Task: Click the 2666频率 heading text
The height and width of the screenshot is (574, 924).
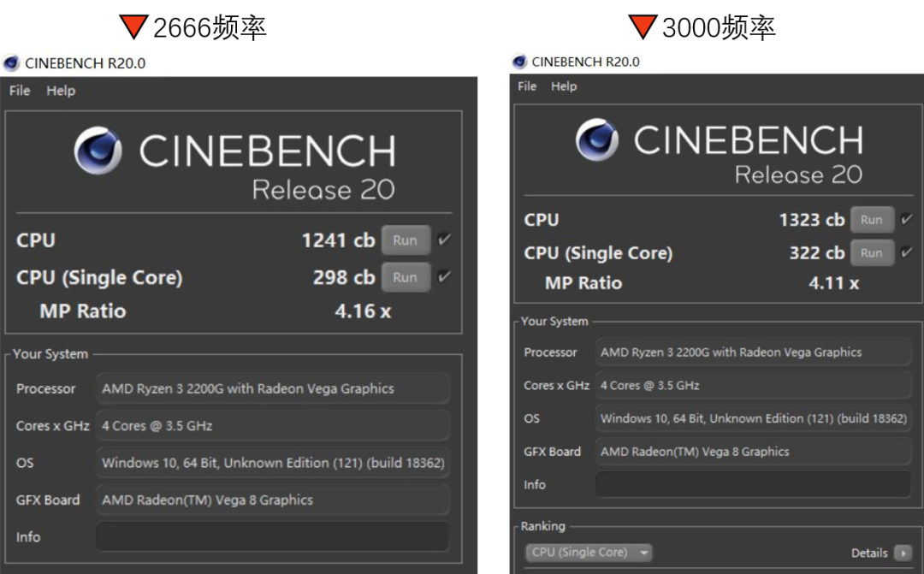Action: coord(210,27)
